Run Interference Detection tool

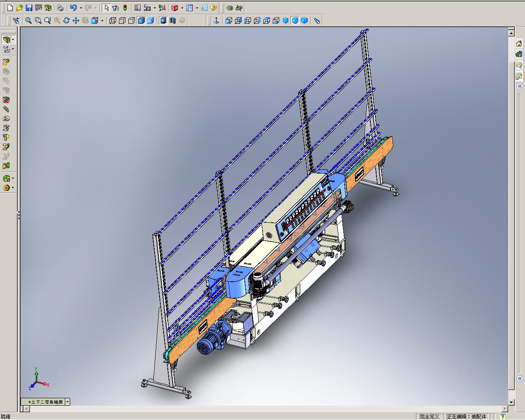[6, 166]
